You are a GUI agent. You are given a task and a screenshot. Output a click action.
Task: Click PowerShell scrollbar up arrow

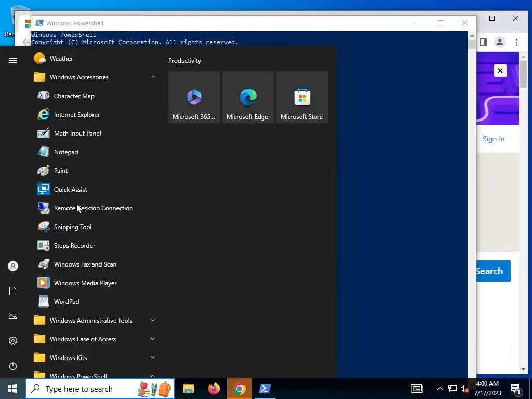[472, 36]
